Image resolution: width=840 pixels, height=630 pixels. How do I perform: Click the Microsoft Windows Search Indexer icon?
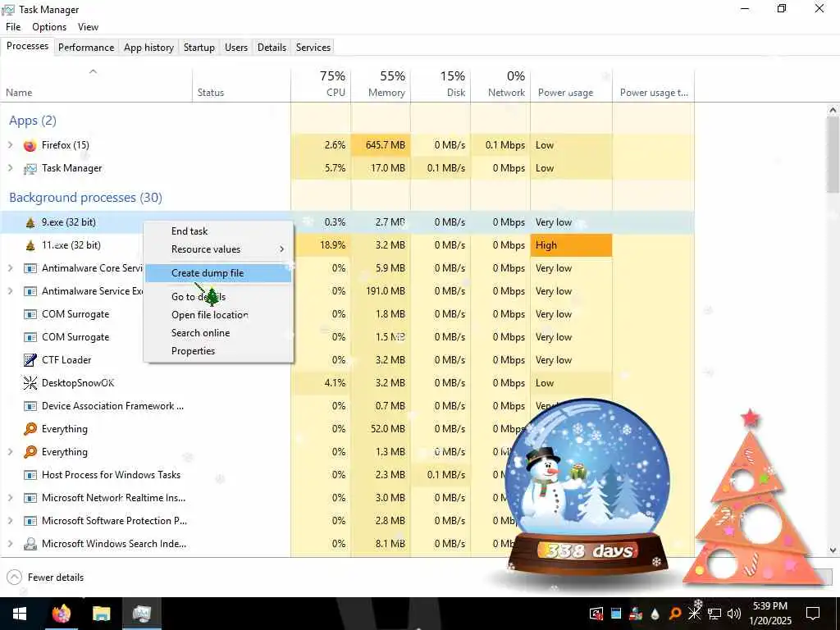pos(30,545)
